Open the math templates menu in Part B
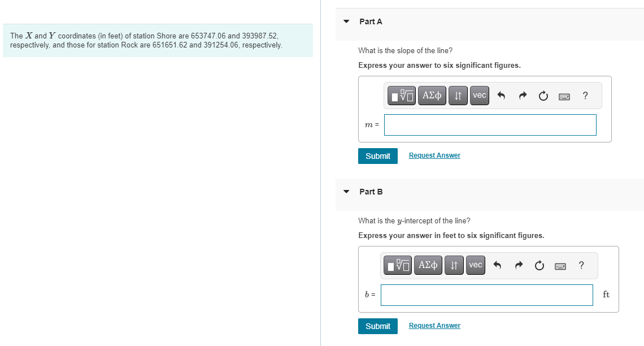Screen dimensions: 644x346 397,265
